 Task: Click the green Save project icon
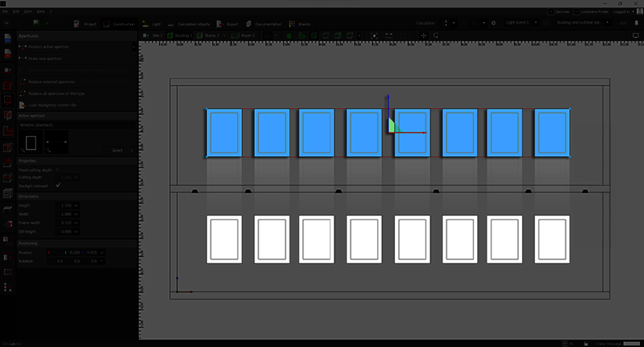tap(36, 23)
